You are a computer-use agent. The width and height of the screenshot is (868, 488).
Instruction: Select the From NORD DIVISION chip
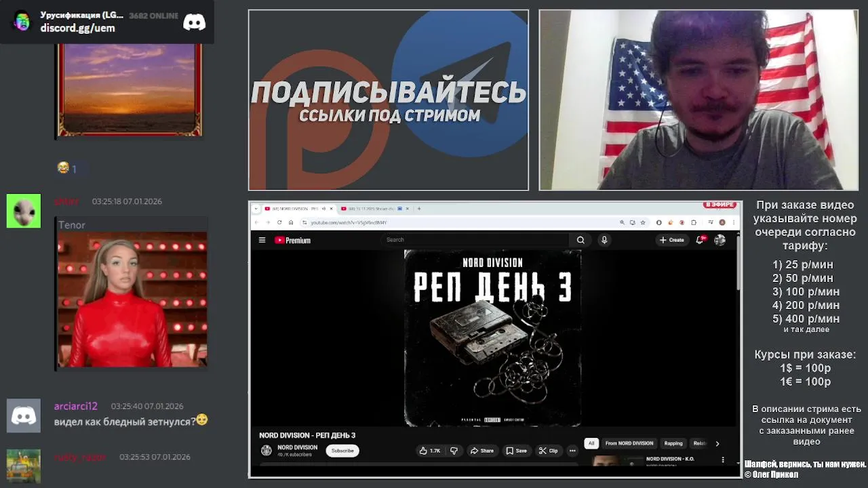[629, 443]
